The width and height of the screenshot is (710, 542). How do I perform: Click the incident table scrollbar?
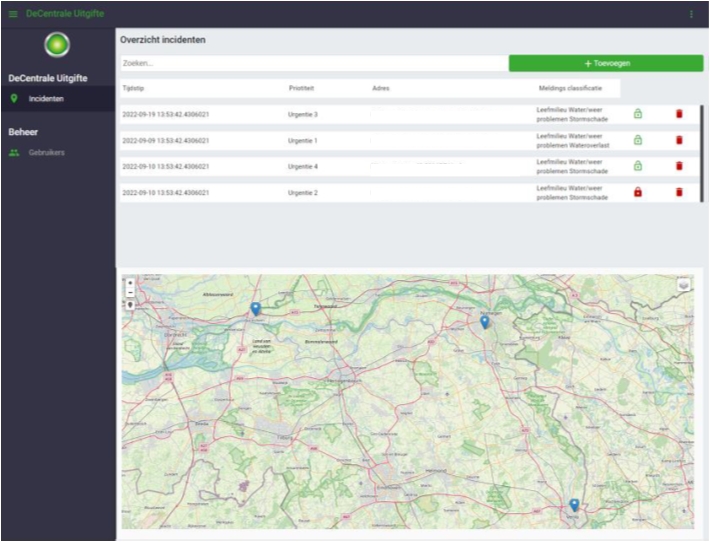(702, 153)
